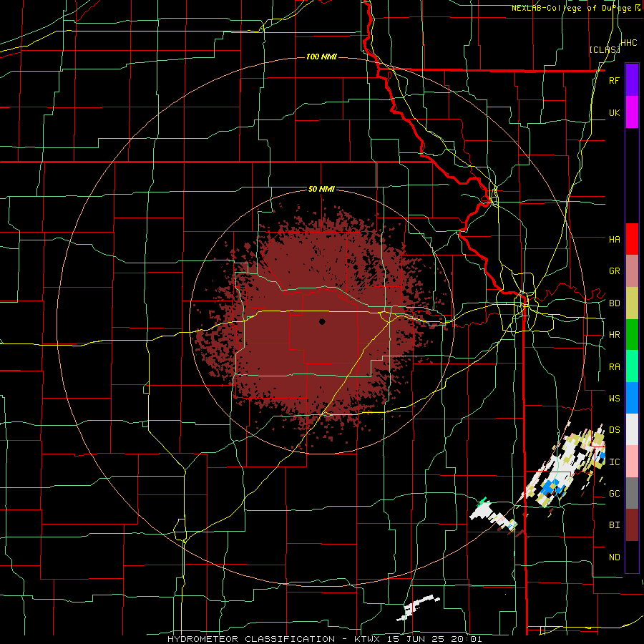Click the RA light-green legend swatch
The width and height of the screenshot is (644, 644).
pos(632,366)
